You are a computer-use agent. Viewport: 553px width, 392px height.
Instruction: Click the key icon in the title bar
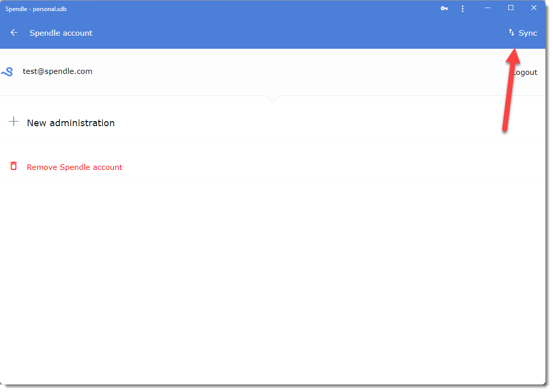[x=444, y=9]
